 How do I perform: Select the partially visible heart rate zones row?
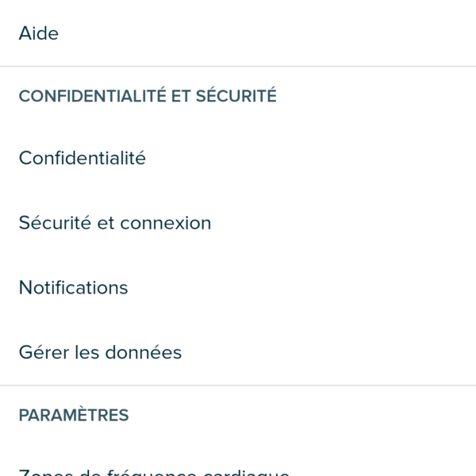point(154,470)
